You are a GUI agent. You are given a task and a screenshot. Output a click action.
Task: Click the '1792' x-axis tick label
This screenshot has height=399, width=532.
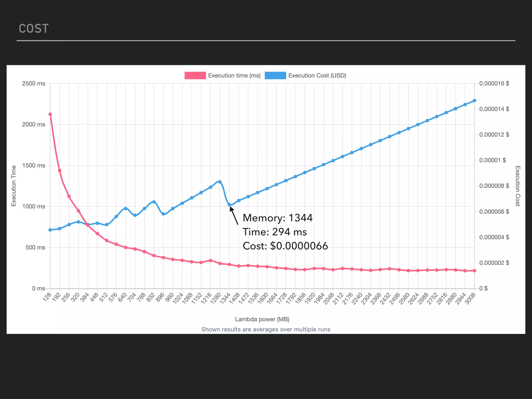[291, 298]
